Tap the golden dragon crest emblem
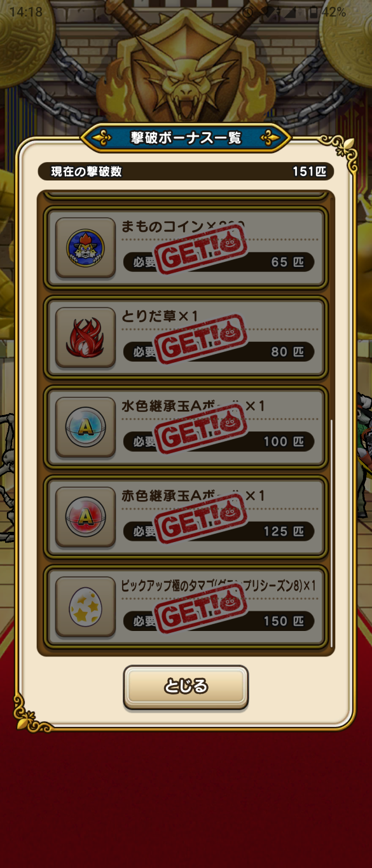The height and width of the screenshot is (868, 372). click(x=186, y=70)
